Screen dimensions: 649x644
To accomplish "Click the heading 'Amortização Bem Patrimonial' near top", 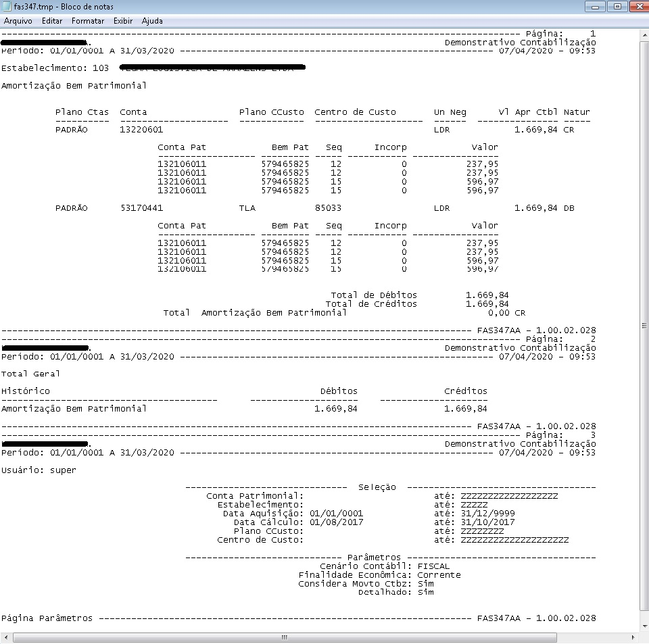I will pyautogui.click(x=74, y=86).
